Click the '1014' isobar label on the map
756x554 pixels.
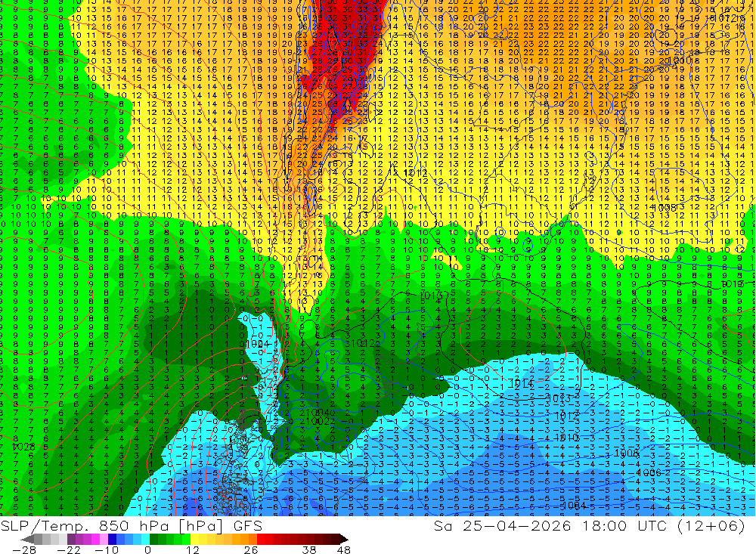521,383
